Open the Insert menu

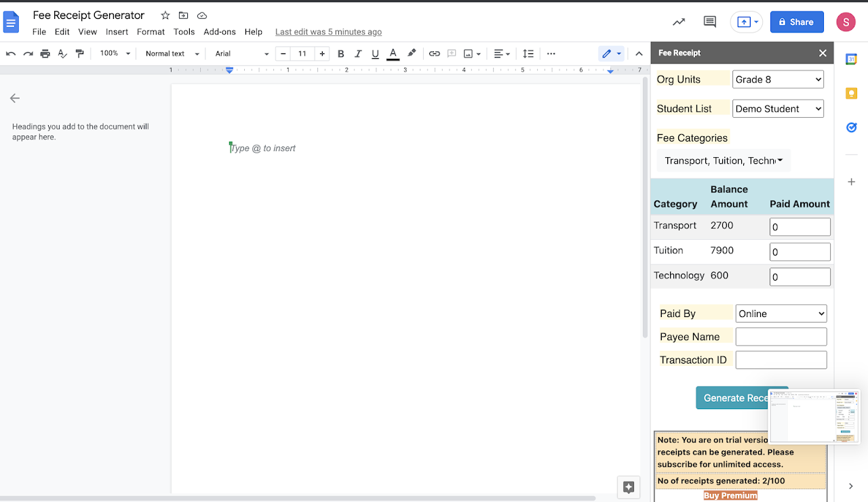coord(117,32)
